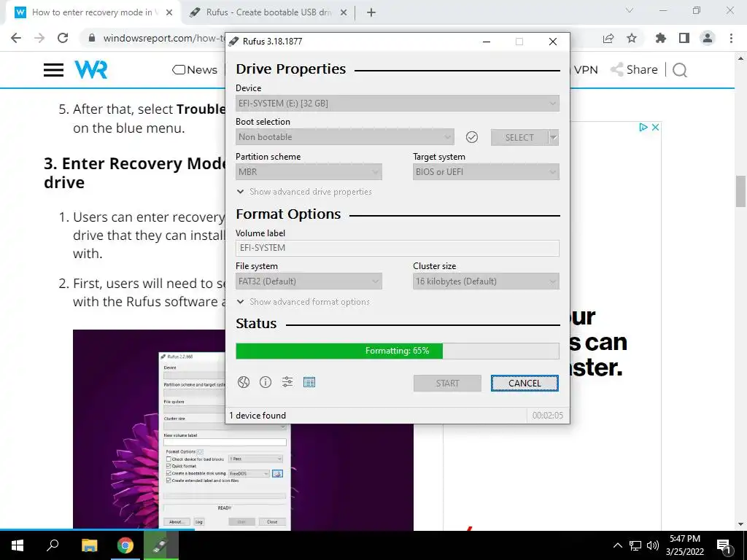Open the volume control in system tray
The image size is (747, 560).
tap(653, 545)
